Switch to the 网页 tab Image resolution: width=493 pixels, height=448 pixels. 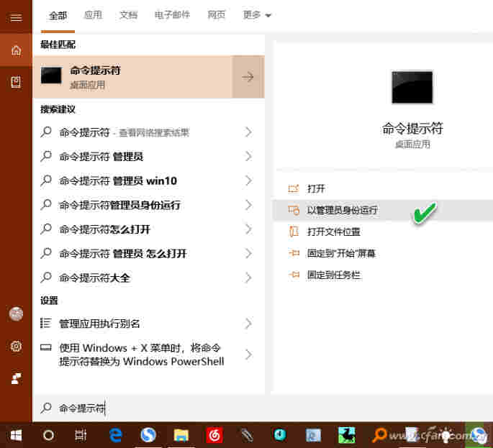(217, 15)
